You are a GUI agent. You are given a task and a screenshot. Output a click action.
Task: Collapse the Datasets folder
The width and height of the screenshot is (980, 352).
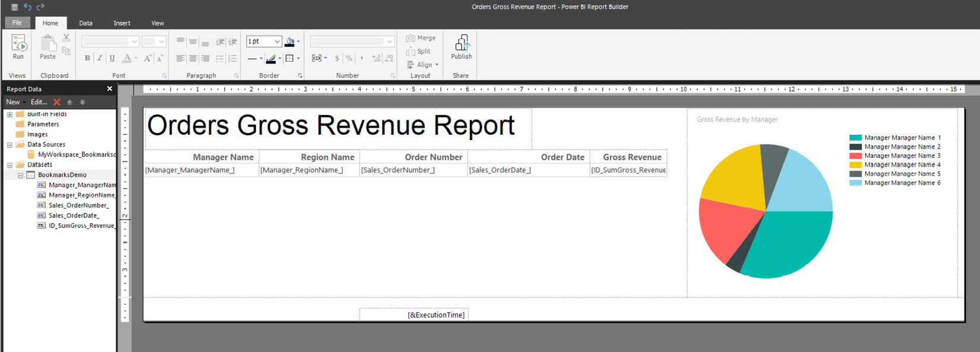pos(10,165)
